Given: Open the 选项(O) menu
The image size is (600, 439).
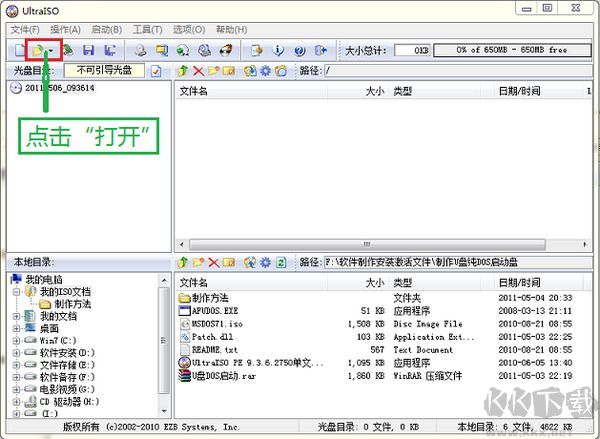Looking at the screenshot, I should point(189,29).
